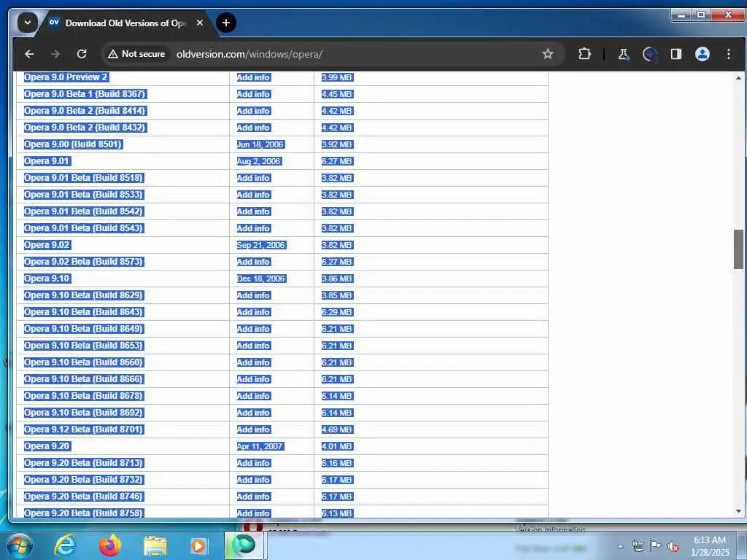The width and height of the screenshot is (747, 560).
Task: Click the scrollbar up arrow
Action: (738, 77)
